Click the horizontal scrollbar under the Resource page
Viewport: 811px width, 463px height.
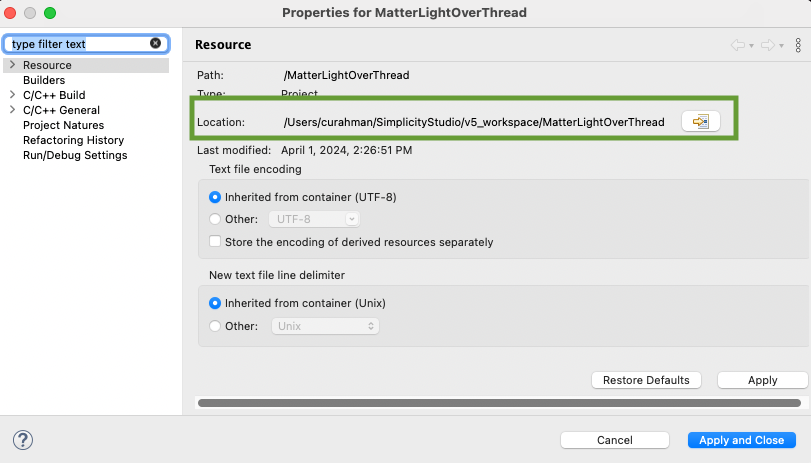500,403
